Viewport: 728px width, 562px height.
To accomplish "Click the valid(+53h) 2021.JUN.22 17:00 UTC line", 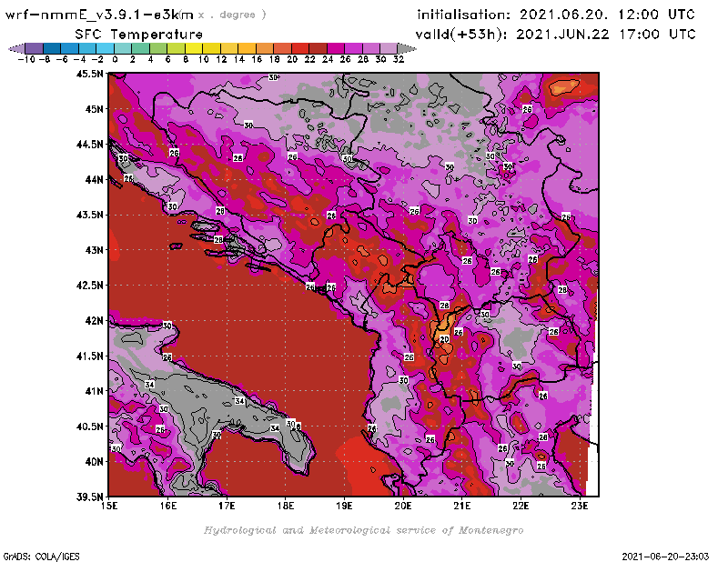I will click(x=556, y=35).
